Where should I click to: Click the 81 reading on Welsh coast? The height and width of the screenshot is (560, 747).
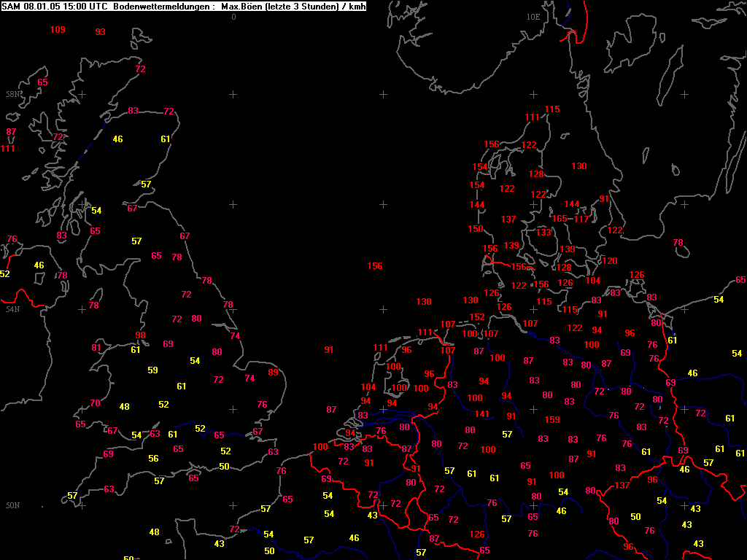click(x=96, y=348)
